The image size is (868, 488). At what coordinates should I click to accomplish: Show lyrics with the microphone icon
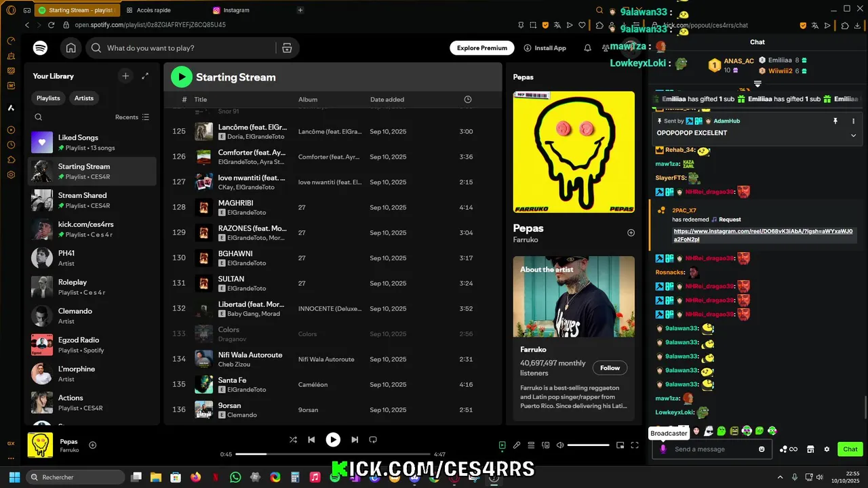coord(517,445)
